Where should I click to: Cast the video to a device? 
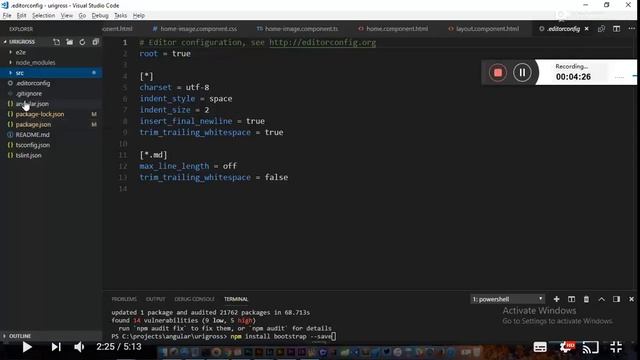point(590,347)
